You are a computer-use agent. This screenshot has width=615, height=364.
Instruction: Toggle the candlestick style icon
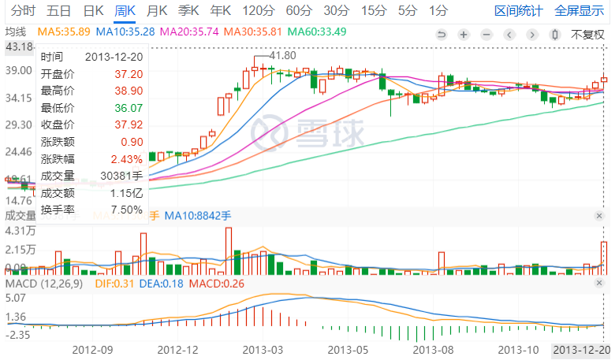554,35
